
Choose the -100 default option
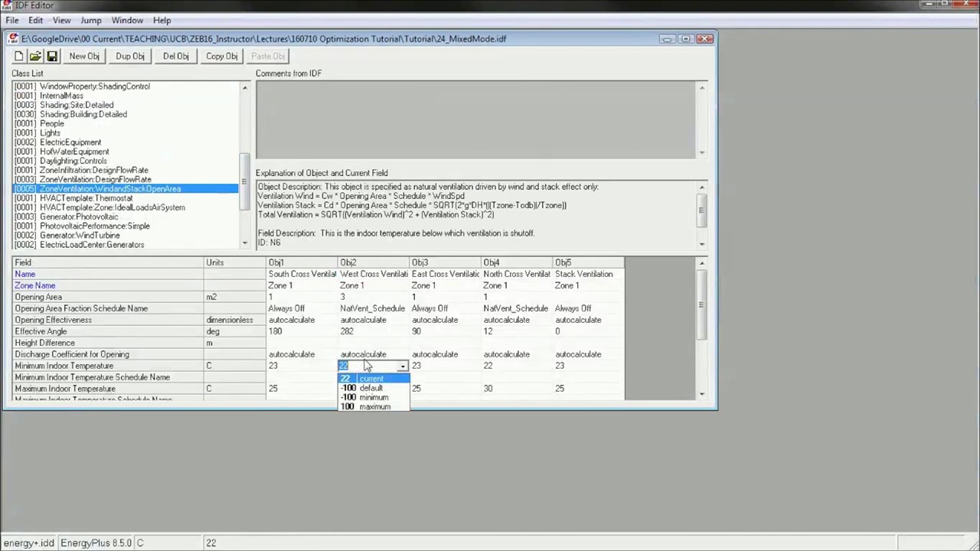(x=374, y=388)
